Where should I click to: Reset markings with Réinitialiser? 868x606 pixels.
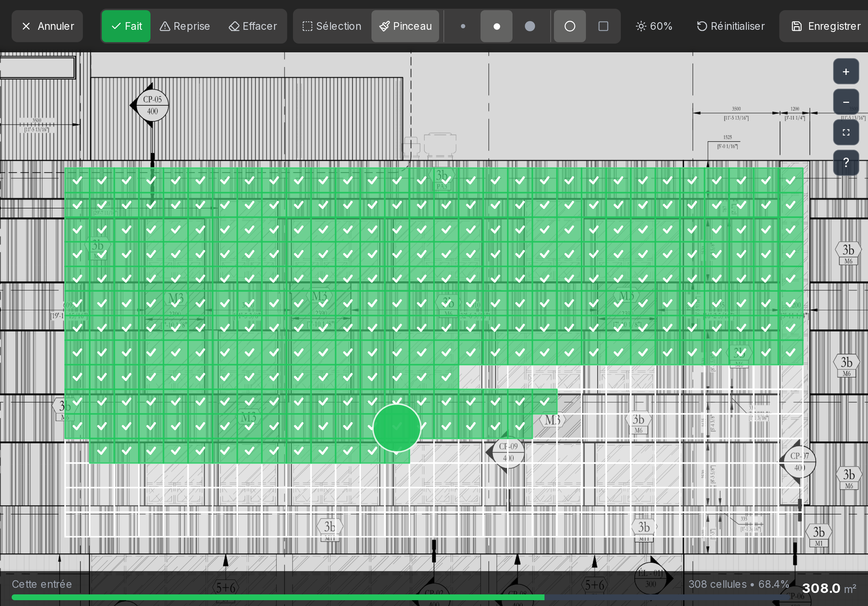click(731, 26)
